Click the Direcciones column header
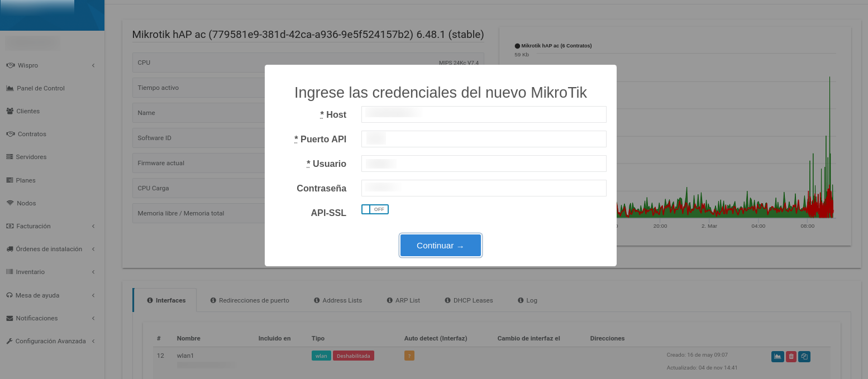Screen dimensions: 868x379 pyautogui.click(x=607, y=338)
